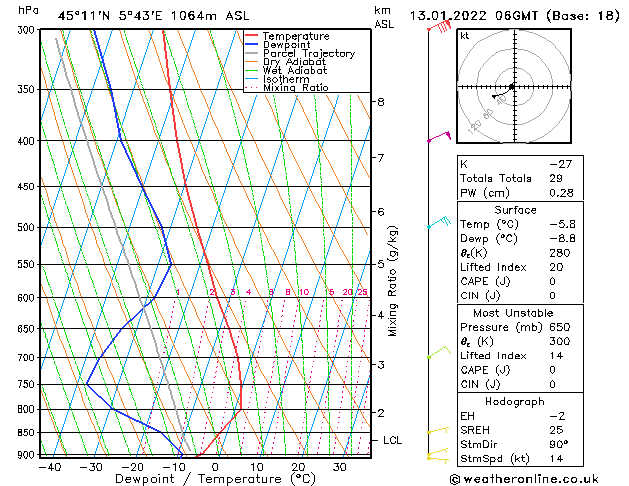Image resolution: width=629 pixels, height=486 pixels.
Task: Click the 300 hPa pressure label
Action: 28,30
